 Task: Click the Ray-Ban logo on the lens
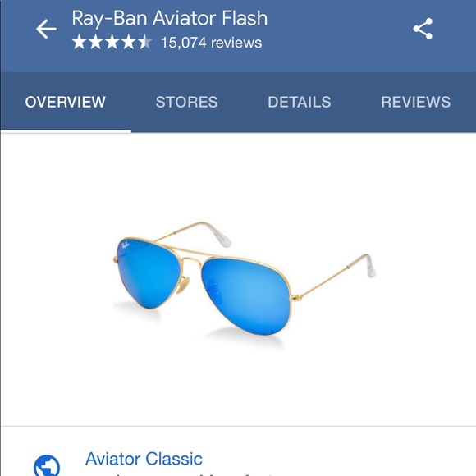point(125,245)
